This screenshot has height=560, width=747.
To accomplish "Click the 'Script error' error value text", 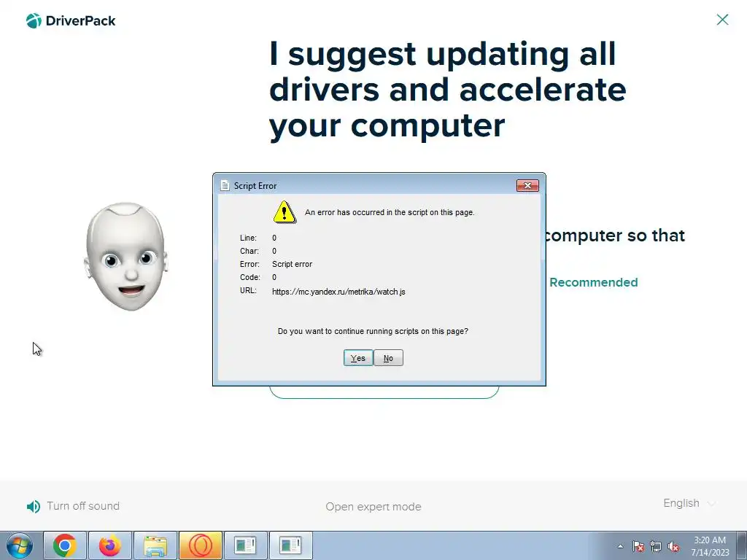I will point(292,264).
